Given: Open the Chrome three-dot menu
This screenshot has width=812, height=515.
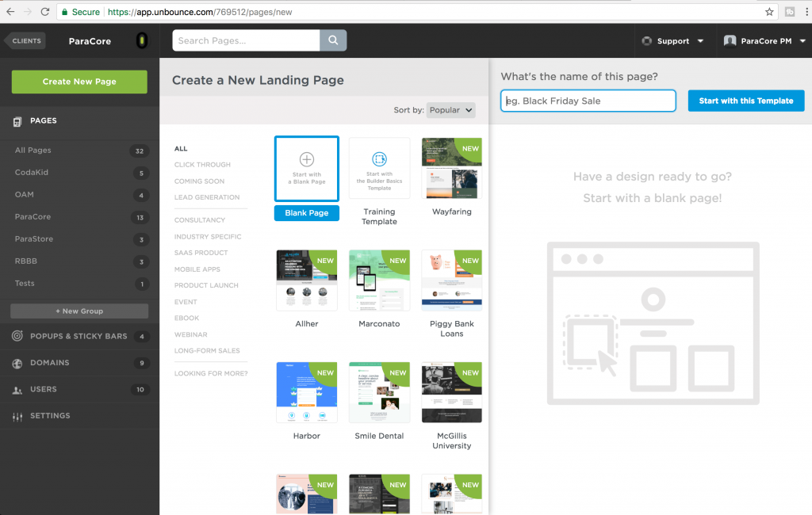Looking at the screenshot, I should click(806, 11).
